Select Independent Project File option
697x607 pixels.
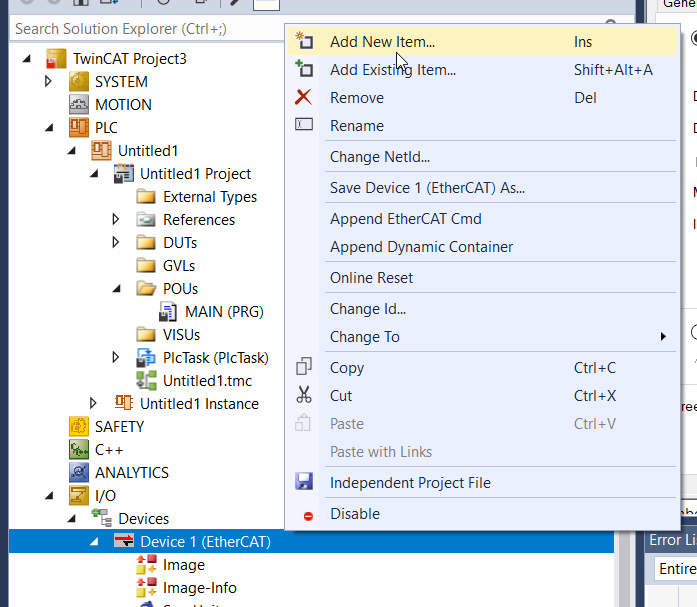[482, 483]
